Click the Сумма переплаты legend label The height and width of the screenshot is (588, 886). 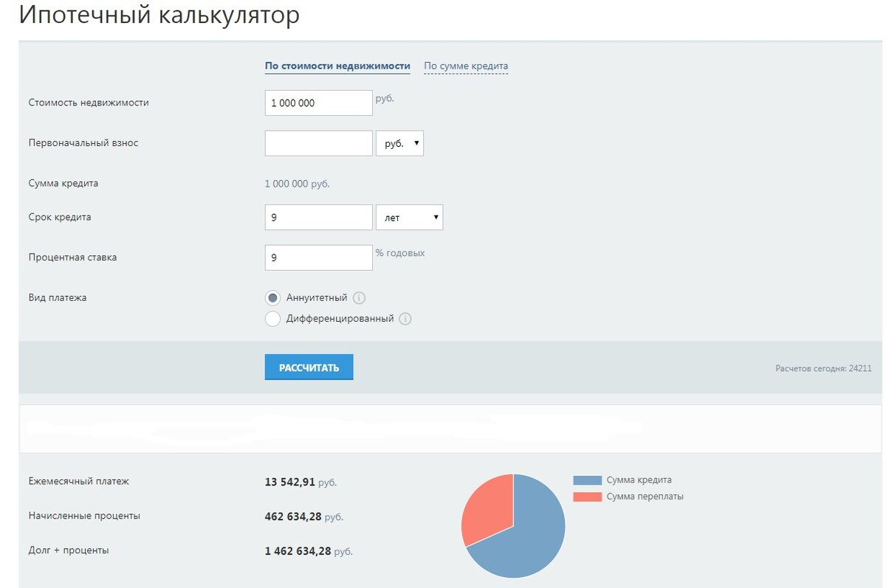click(645, 497)
